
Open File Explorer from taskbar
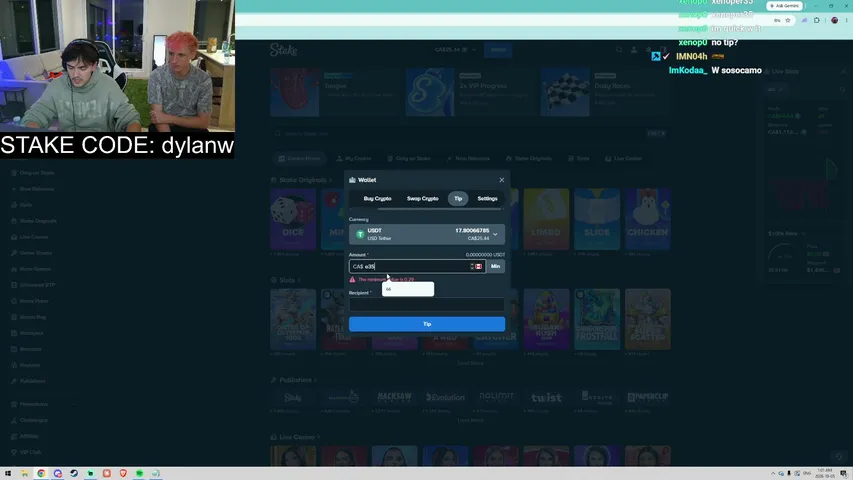tap(24, 473)
